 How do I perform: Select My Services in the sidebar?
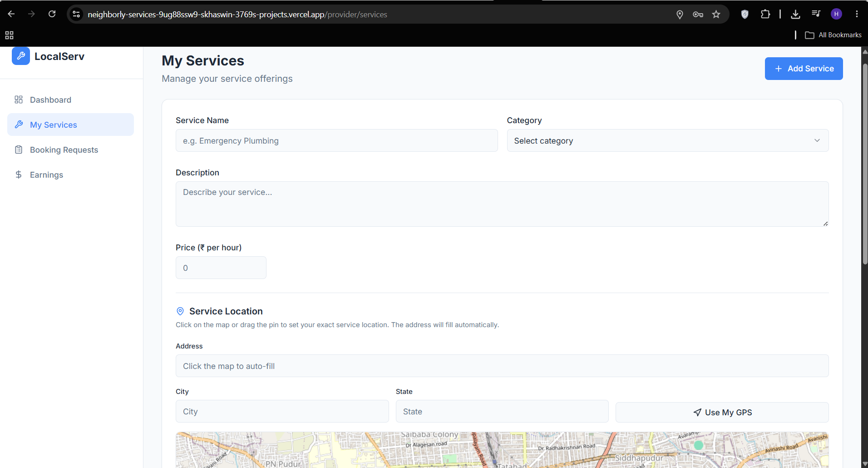(70, 124)
